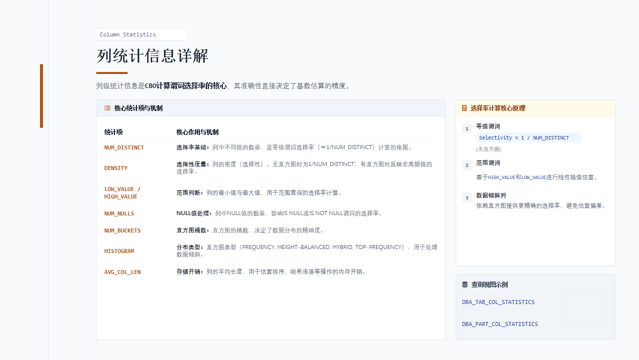Click the list icon beside 核心统计项与机制
The height and width of the screenshot is (360, 639).
pos(107,108)
